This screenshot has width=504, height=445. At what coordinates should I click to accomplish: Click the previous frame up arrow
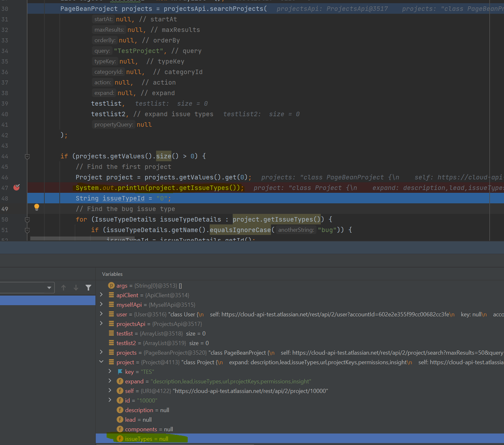[64, 288]
